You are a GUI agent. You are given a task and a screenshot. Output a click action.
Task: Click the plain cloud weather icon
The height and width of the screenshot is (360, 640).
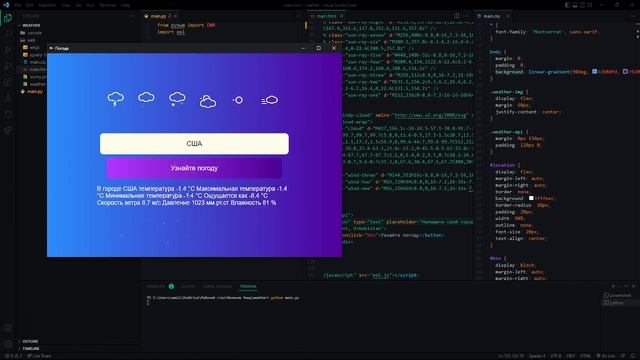click(x=146, y=97)
